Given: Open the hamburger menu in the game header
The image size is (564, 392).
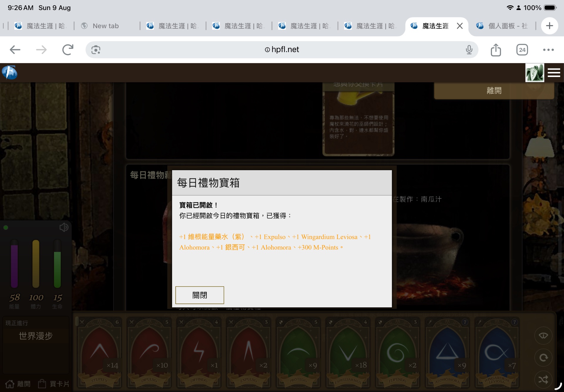Looking at the screenshot, I should 554,73.
